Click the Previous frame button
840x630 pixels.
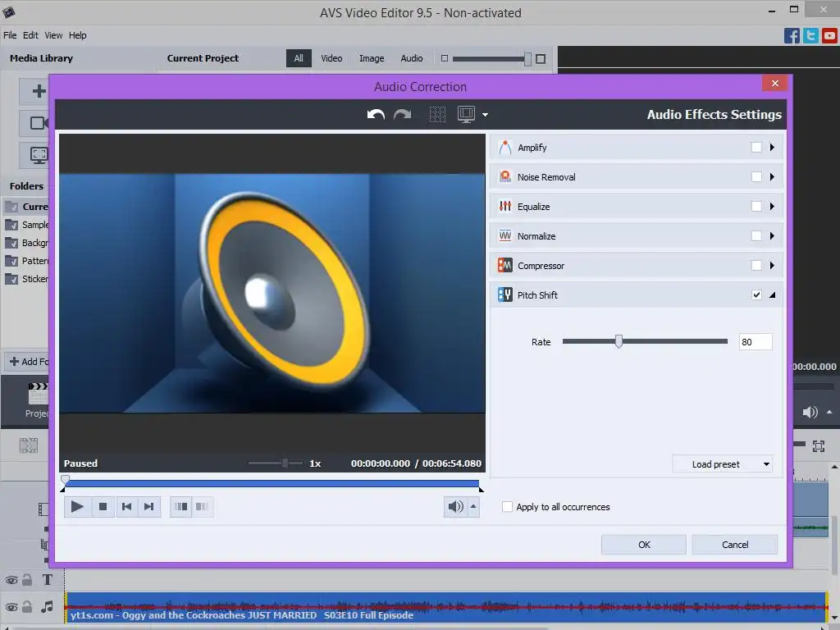(126, 506)
